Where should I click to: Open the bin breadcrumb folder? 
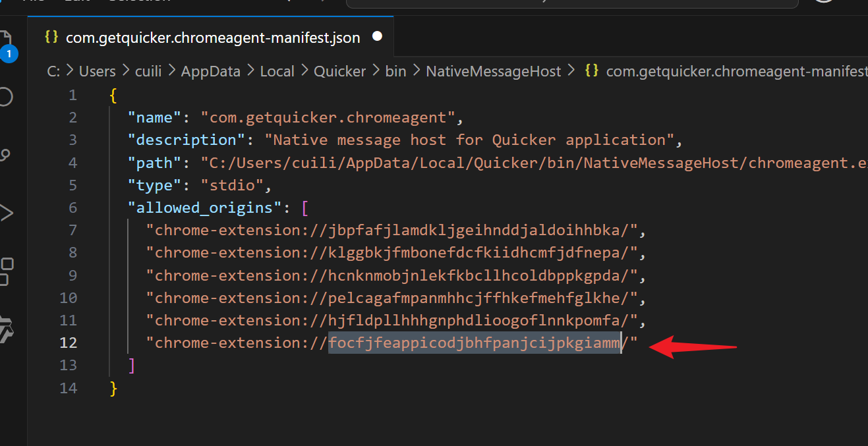[396, 71]
